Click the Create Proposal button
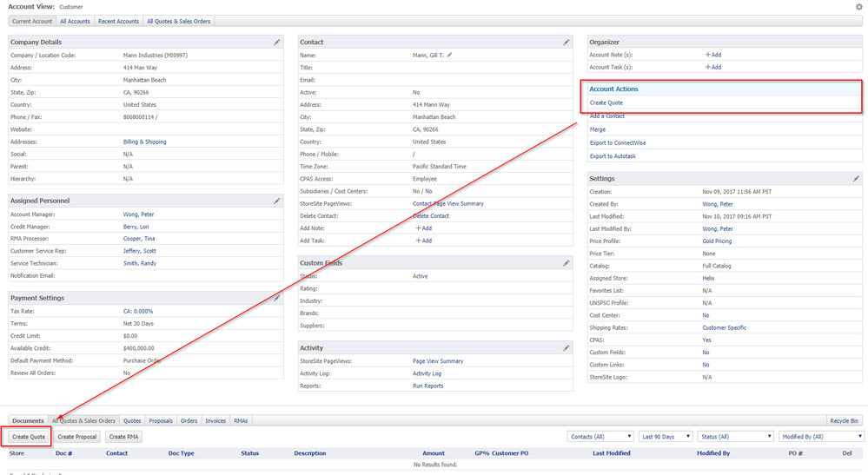The height and width of the screenshot is (475, 868). coord(78,437)
